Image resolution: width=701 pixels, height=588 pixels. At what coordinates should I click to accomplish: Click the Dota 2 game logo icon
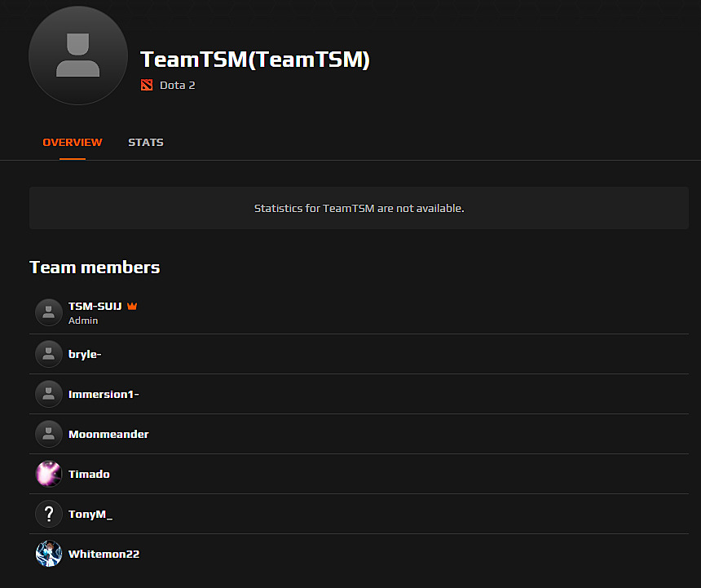(x=147, y=85)
